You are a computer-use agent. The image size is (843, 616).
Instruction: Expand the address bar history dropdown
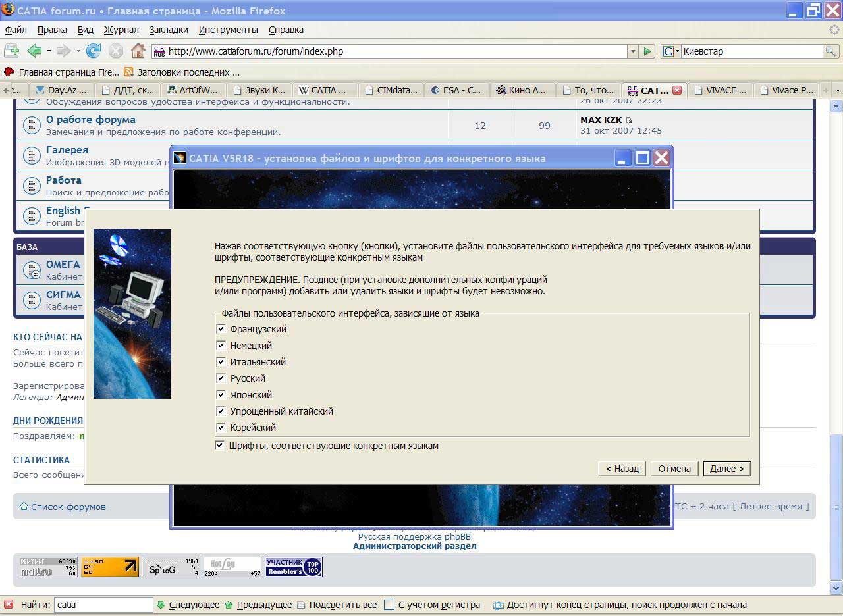(x=633, y=51)
